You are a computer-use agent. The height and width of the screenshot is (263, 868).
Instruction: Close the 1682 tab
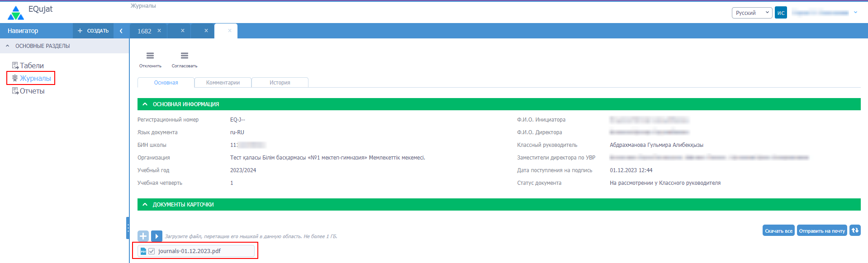pos(159,31)
